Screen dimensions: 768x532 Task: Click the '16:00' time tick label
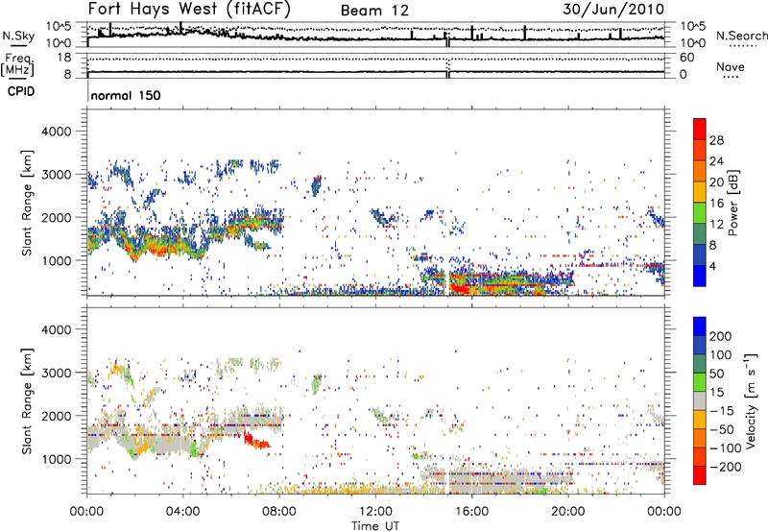pyautogui.click(x=471, y=512)
